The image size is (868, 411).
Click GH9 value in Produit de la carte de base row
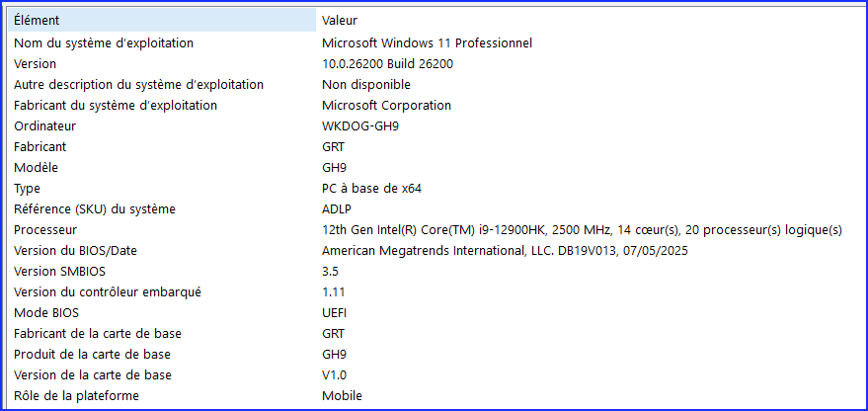335,355
